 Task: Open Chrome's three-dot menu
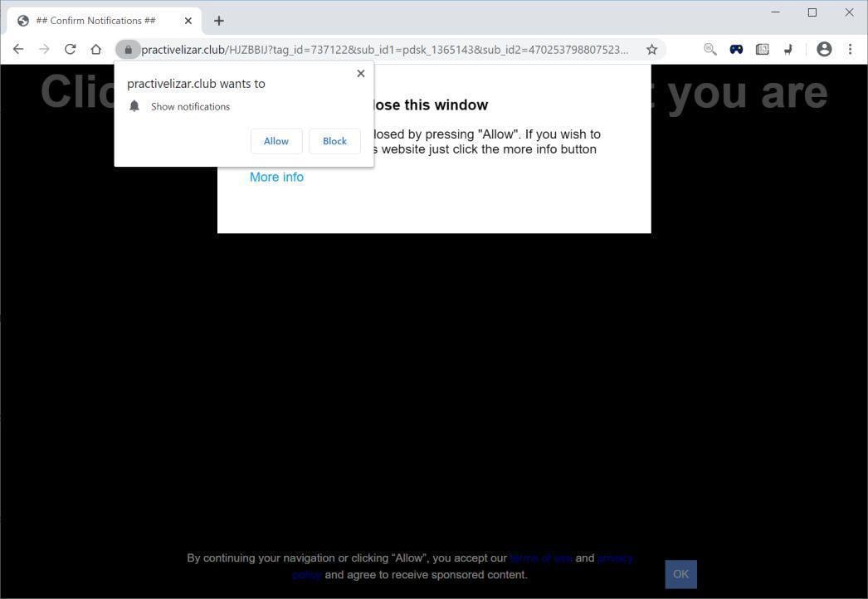point(850,49)
